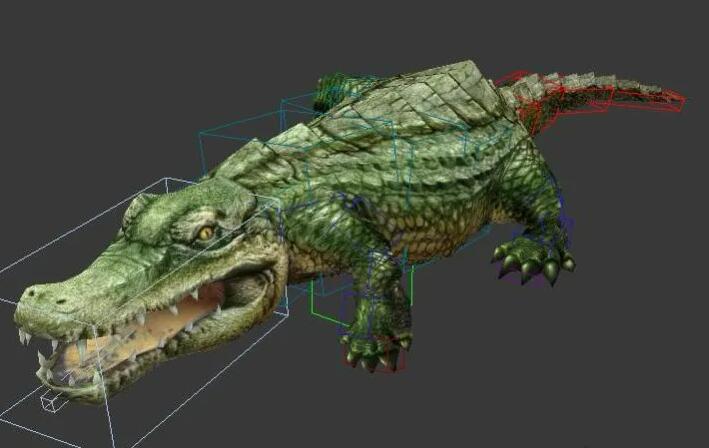Click empty dark viewport background to deselect

[600, 380]
